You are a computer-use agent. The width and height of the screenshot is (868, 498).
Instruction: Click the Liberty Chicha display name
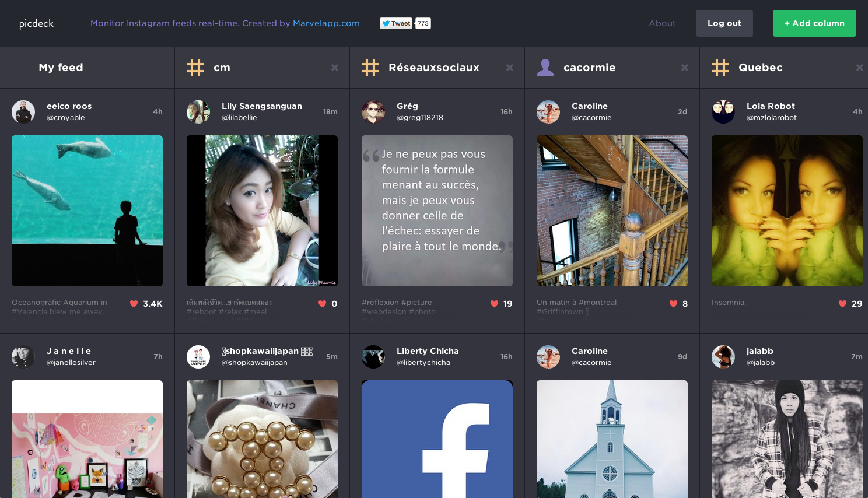click(428, 351)
